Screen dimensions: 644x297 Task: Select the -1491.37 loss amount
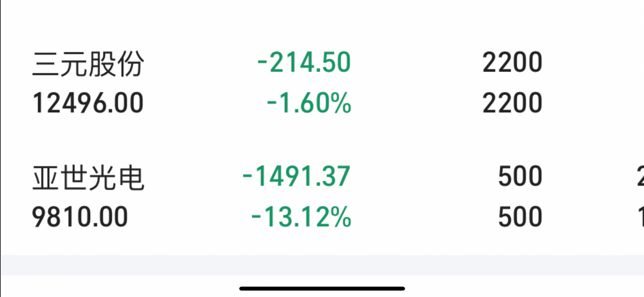click(x=296, y=177)
